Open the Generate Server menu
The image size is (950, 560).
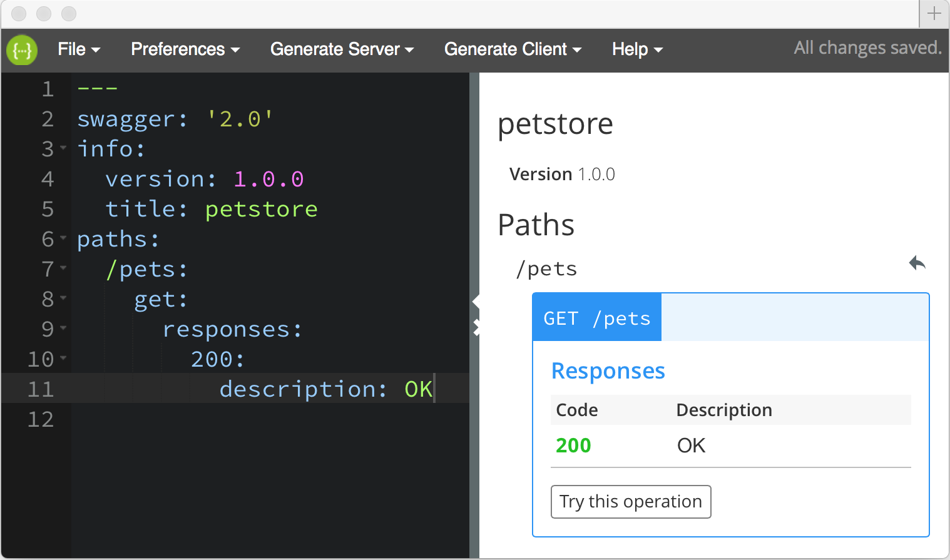pyautogui.click(x=342, y=49)
